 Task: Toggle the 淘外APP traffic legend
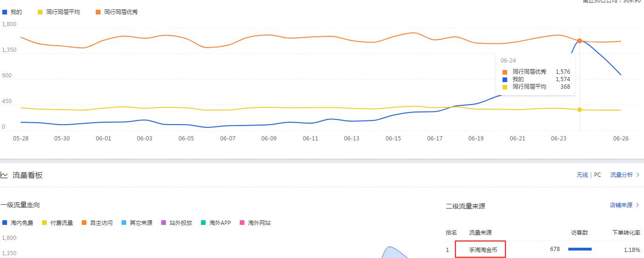(216, 223)
